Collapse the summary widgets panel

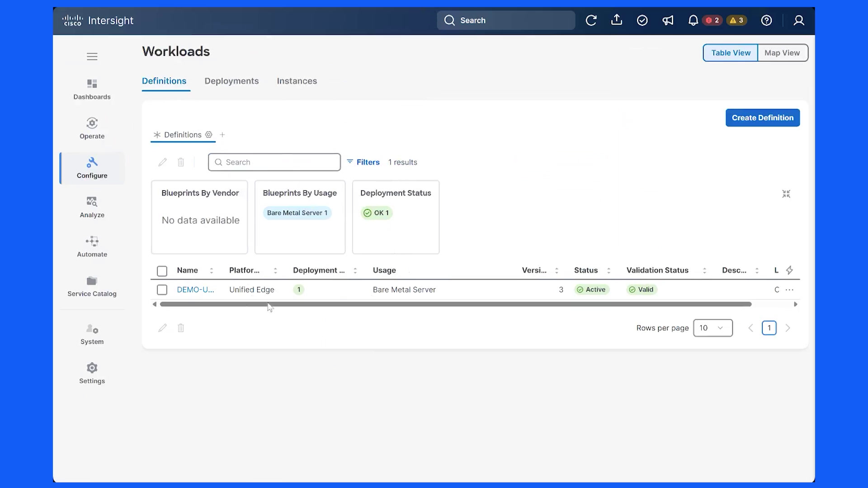[786, 194]
